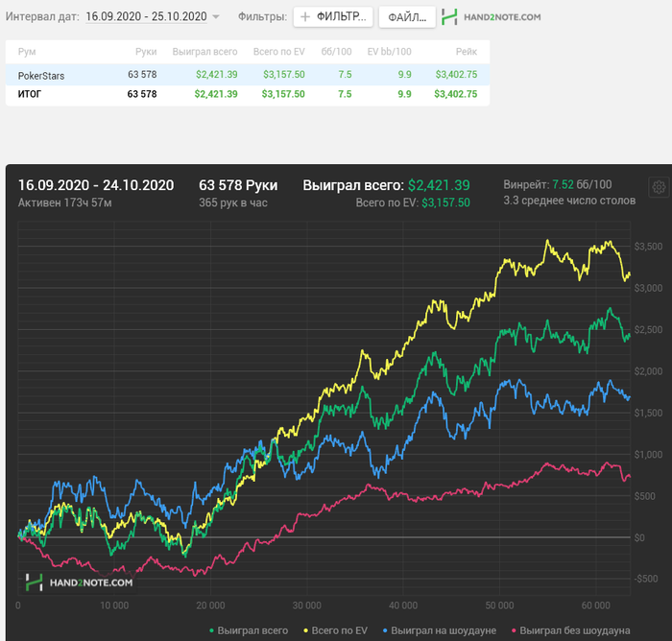Toggle the Выиграл всего legend series
672x641 pixels.
(249, 630)
